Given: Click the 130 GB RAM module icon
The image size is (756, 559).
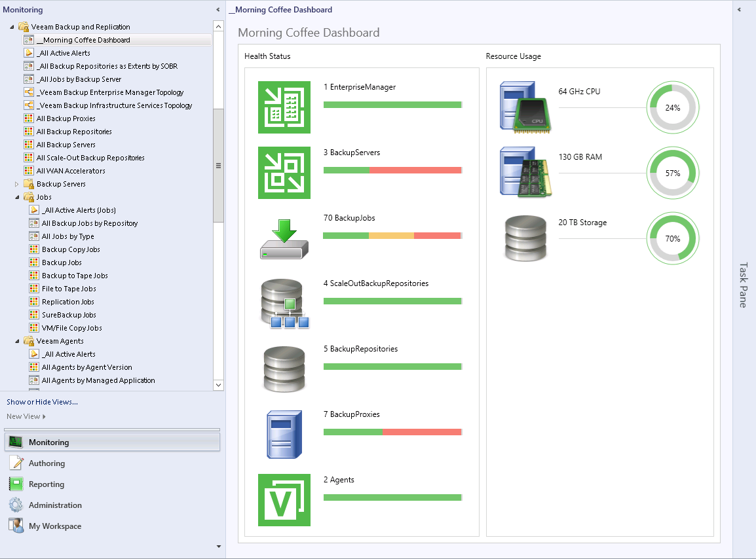Looking at the screenshot, I should 525,173.
